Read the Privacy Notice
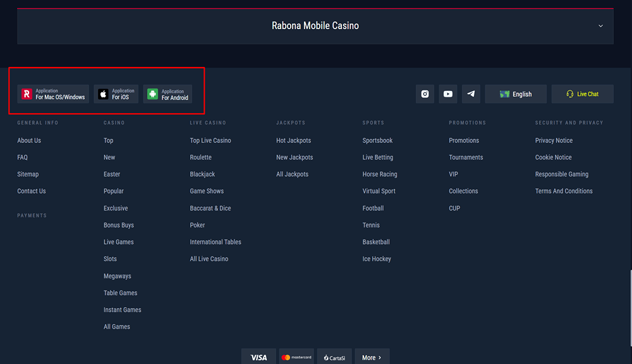The width and height of the screenshot is (632, 364). [554, 140]
